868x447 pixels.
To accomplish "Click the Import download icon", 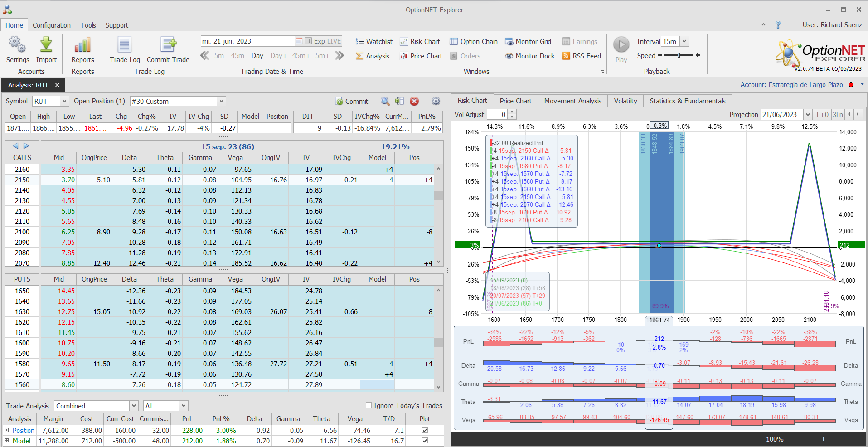I will coord(46,45).
